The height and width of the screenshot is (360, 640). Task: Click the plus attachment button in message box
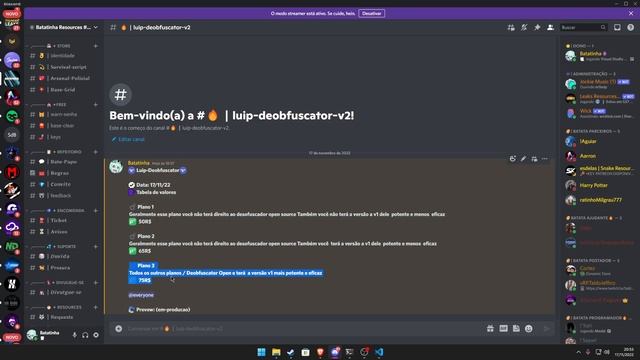119,329
